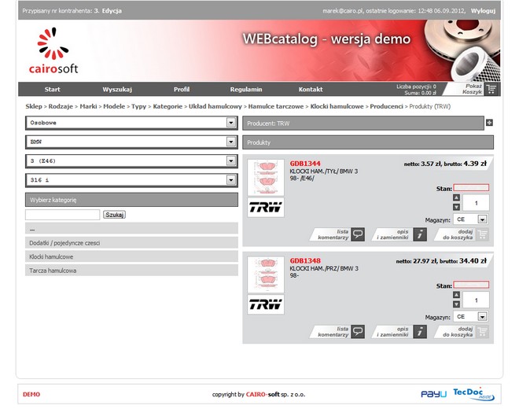
Task: Click comments speech bubble icon for GDB1344
Action: coord(358,234)
